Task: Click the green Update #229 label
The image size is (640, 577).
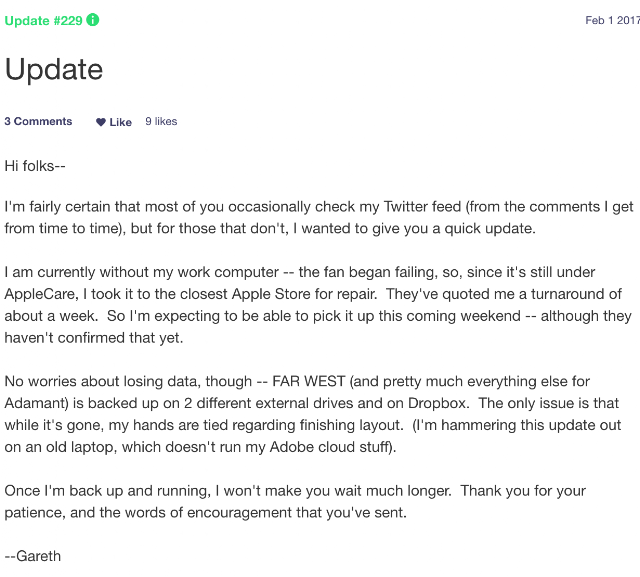Action: pyautogui.click(x=43, y=20)
